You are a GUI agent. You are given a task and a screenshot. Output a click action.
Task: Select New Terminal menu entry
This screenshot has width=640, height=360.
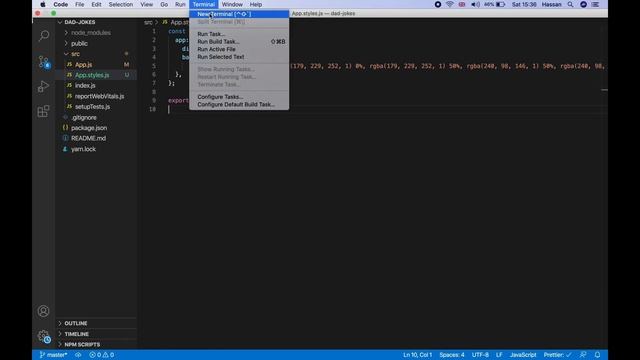239,14
